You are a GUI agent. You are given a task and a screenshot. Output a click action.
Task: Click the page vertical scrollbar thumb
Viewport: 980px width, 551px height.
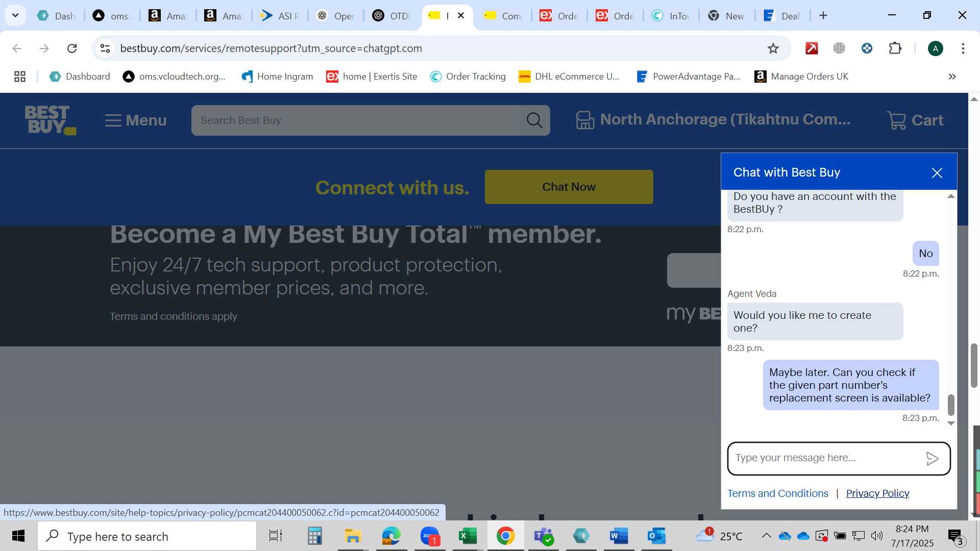[974, 365]
